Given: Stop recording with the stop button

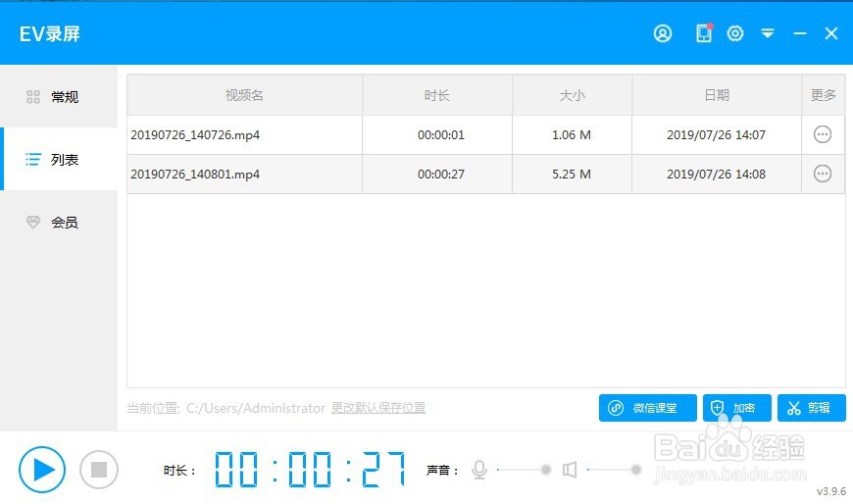Looking at the screenshot, I should (x=98, y=469).
